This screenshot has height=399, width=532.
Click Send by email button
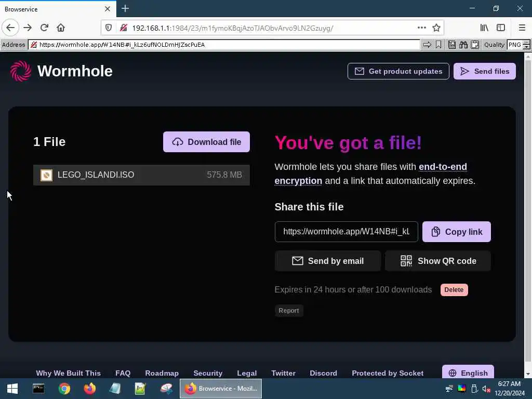[x=327, y=261]
